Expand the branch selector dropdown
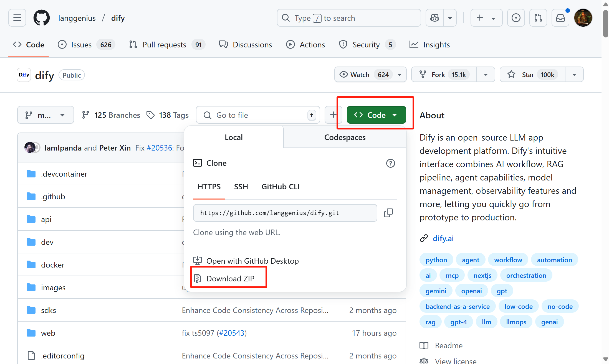Viewport: 609px width, 364px height. [x=46, y=115]
